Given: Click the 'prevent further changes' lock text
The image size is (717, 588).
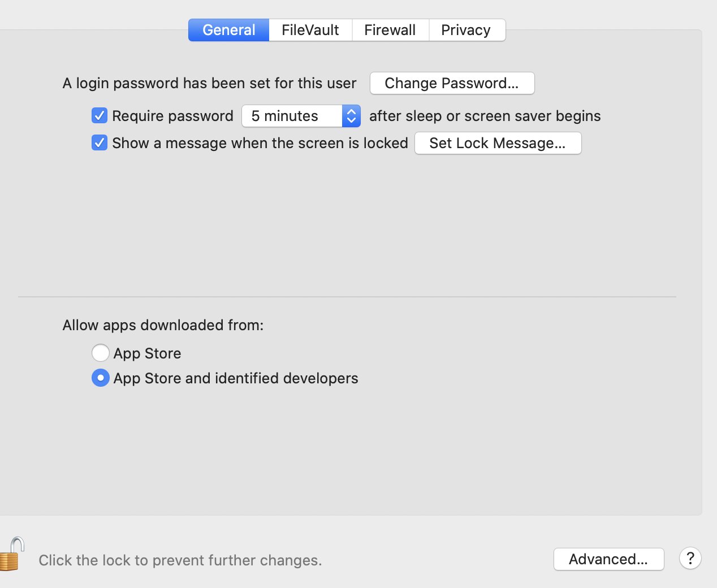Looking at the screenshot, I should click(x=180, y=560).
